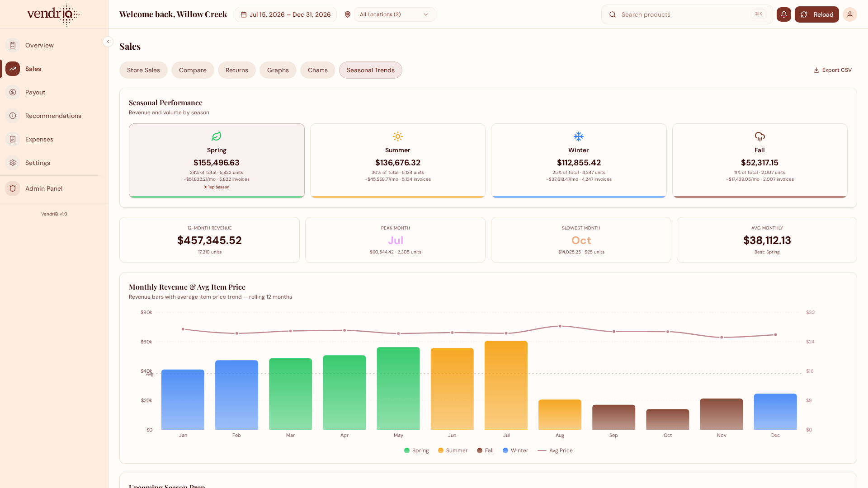Click the user profile avatar icon
Viewport: 868px width, 488px height.
click(850, 14)
